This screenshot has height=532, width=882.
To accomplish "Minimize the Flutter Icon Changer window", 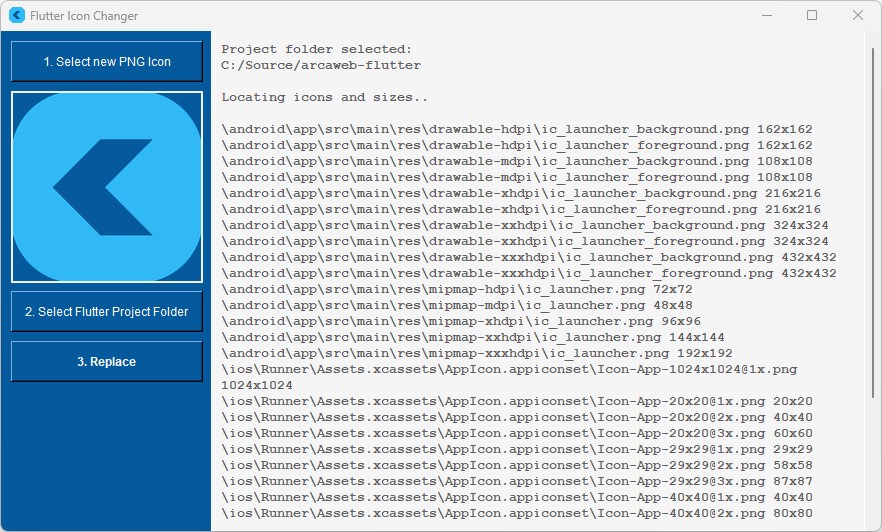I will [x=767, y=15].
